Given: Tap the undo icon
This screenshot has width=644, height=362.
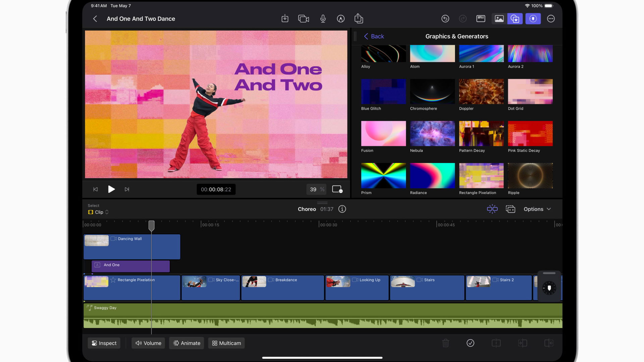Looking at the screenshot, I should 445,19.
